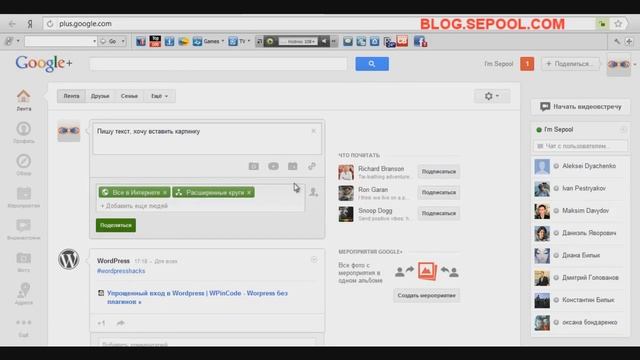Screen dimensions: 640x360
Task: Share the WordPress post arrow icon
Action: coord(120,323)
